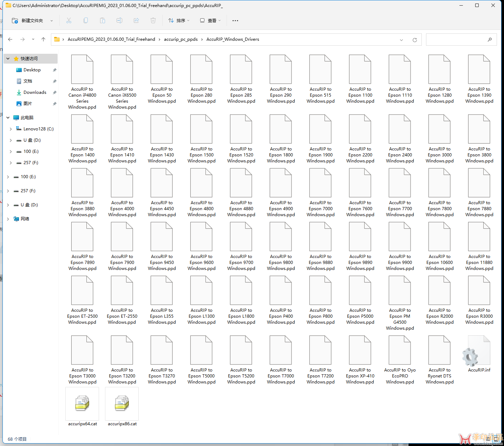The image size is (504, 446).
Task: Select AccuRIP to Epson R3000 Windows.ppd
Action: 479,300
